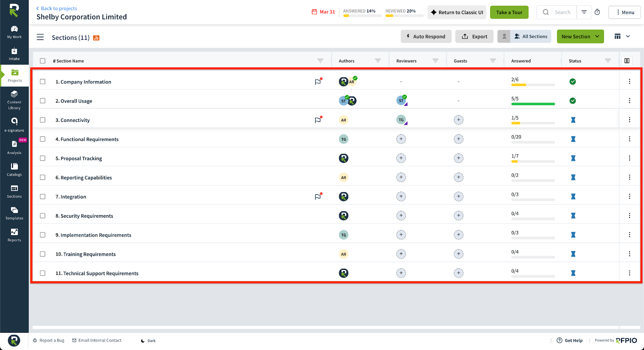
Task: Open actions menu for Integration row
Action: (x=630, y=196)
